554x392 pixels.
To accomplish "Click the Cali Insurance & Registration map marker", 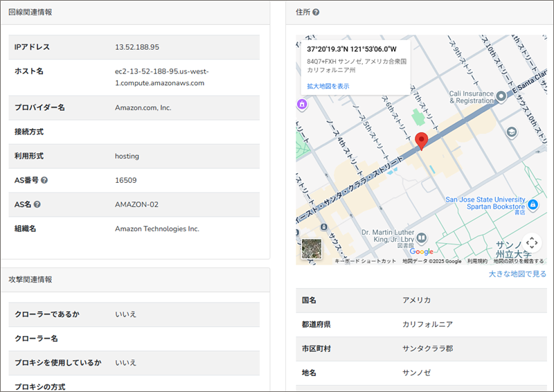I will [501, 96].
